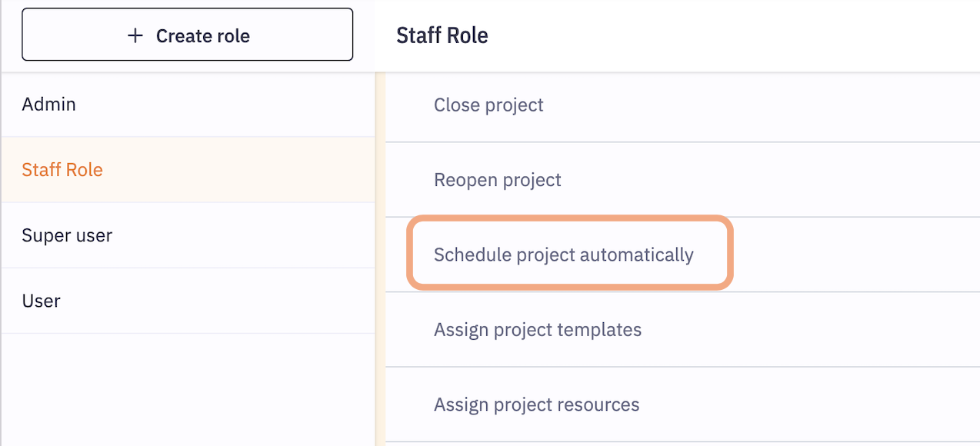980x446 pixels.
Task: Click the Close project permission
Action: 488,105
